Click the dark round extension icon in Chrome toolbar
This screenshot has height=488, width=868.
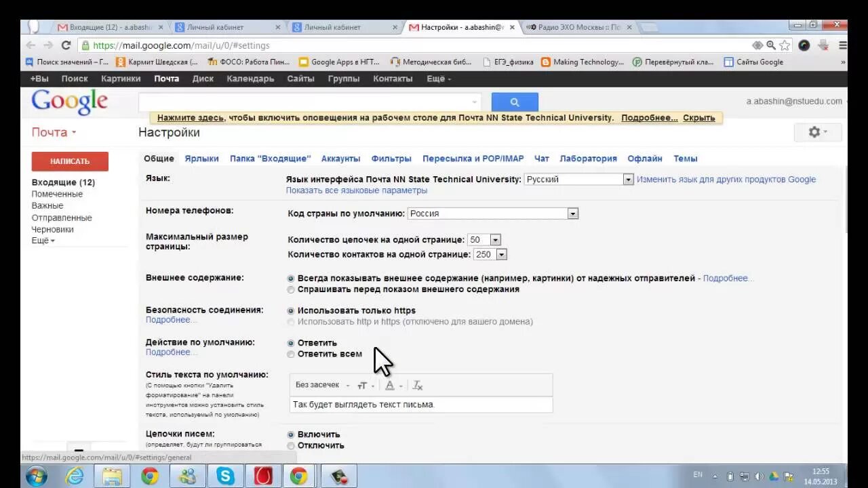pos(804,45)
